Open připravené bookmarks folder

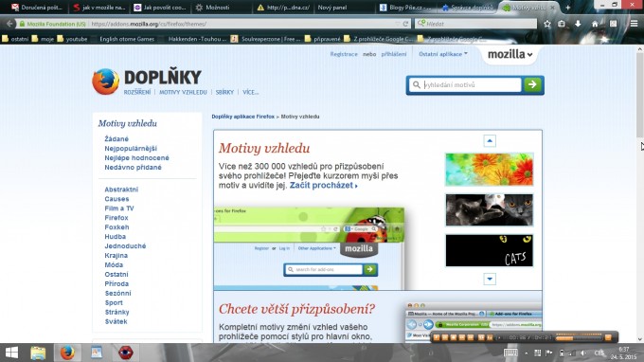pos(322,39)
